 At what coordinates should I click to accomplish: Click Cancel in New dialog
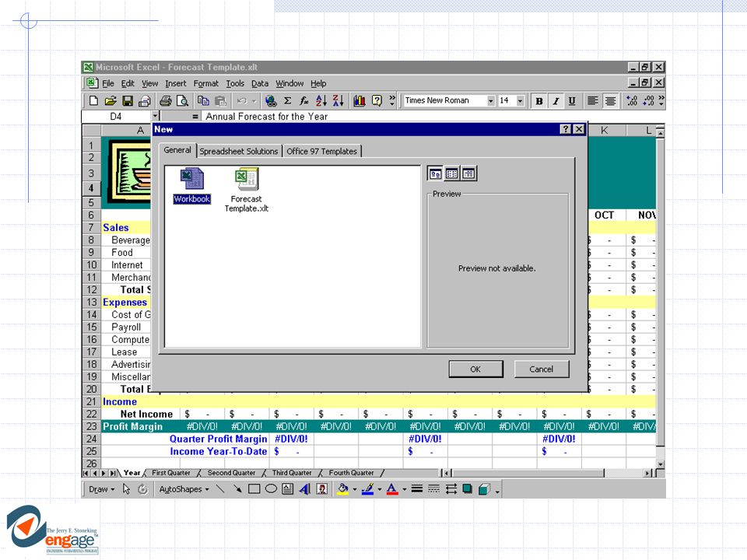[542, 369]
